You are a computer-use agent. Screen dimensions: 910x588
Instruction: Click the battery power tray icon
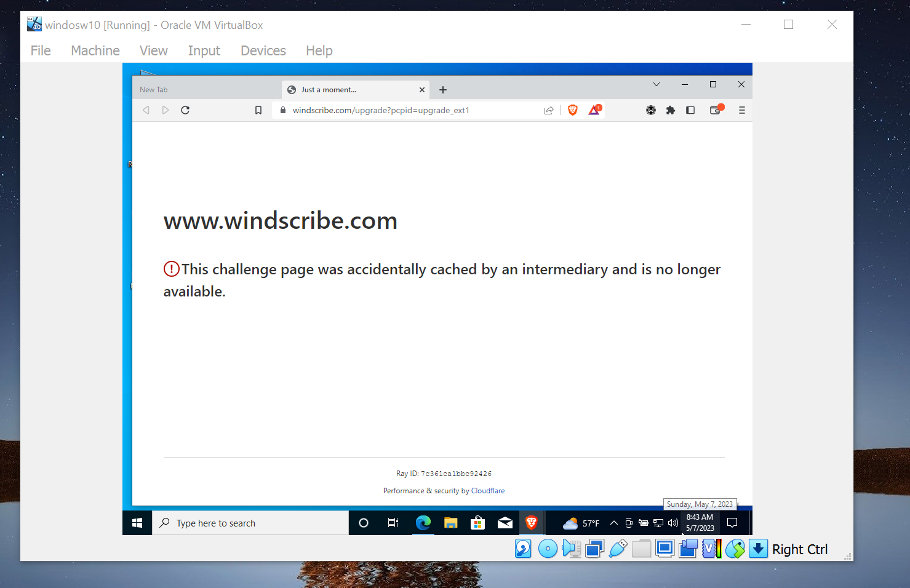644,523
